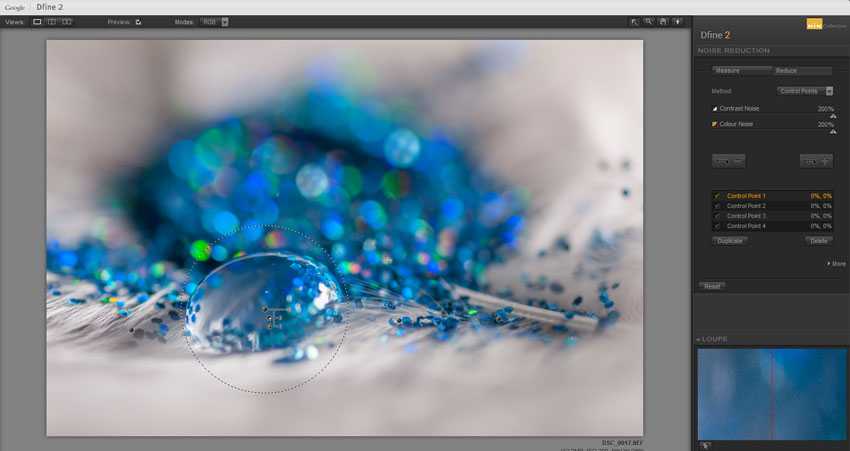Open the Method Control Points dropdown
This screenshot has height=451, width=850.
pos(829,91)
